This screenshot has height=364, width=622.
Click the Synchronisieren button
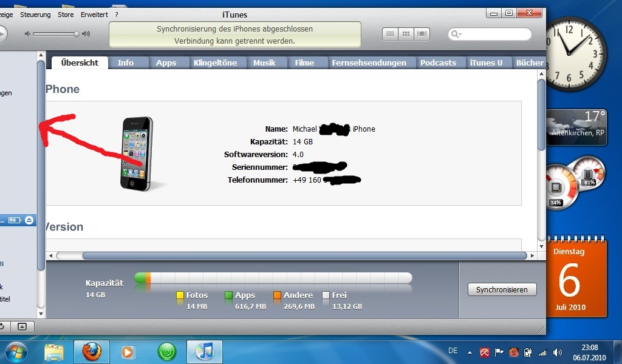(x=502, y=289)
